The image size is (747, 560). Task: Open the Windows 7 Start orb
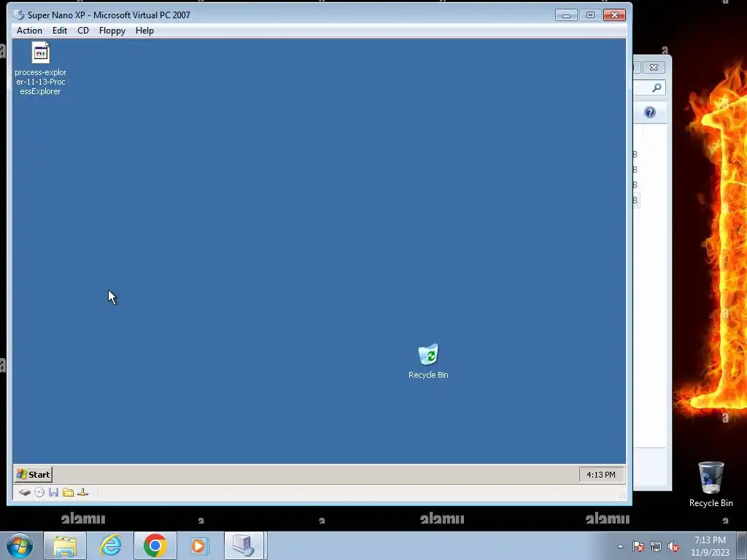(20, 545)
